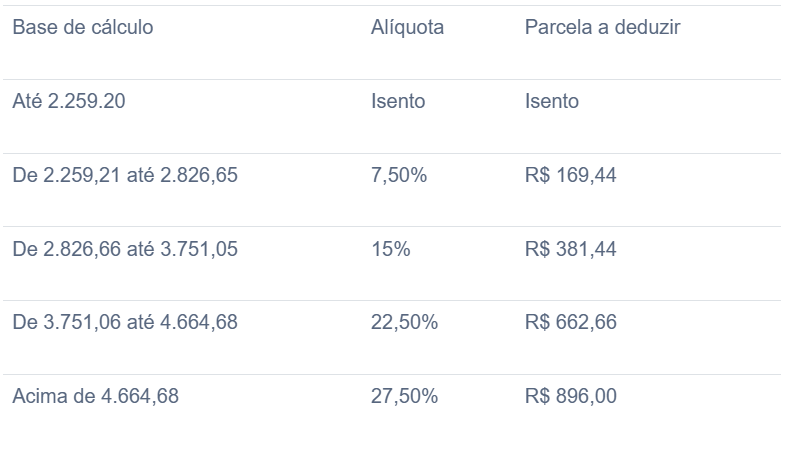This screenshot has height=451, width=811.
Task: Click the 'Base de cálculo' column header
Action: [x=83, y=27]
